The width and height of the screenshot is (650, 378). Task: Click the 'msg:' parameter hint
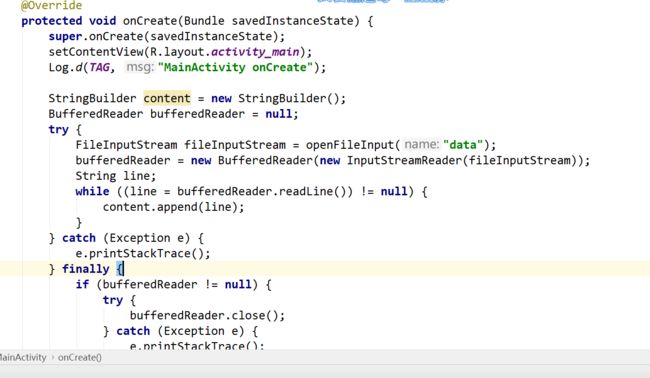pos(139,67)
